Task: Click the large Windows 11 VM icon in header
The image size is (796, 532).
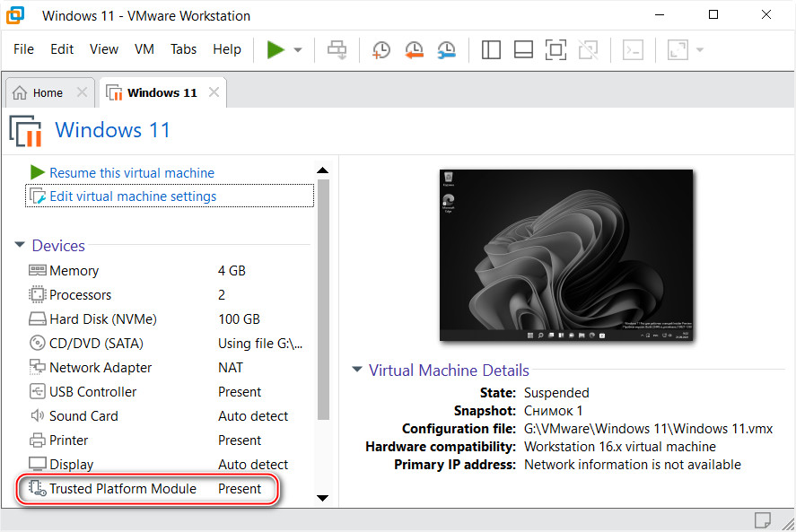Action: click(x=25, y=131)
